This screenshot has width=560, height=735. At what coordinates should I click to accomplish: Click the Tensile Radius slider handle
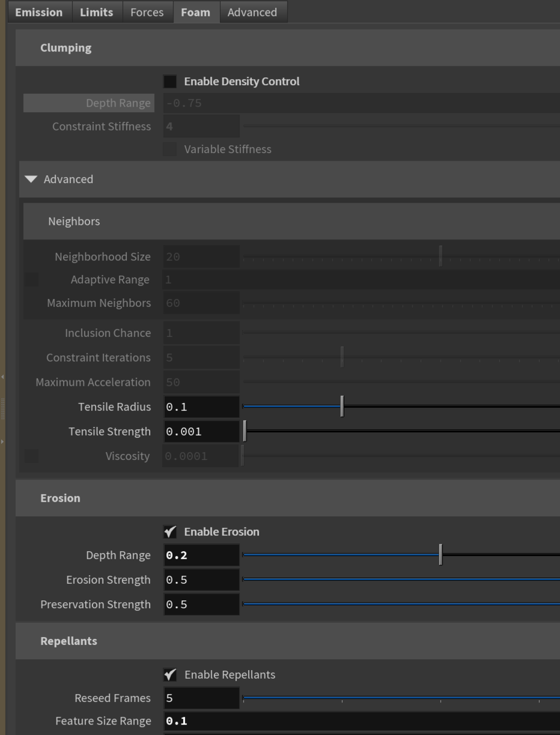342,406
